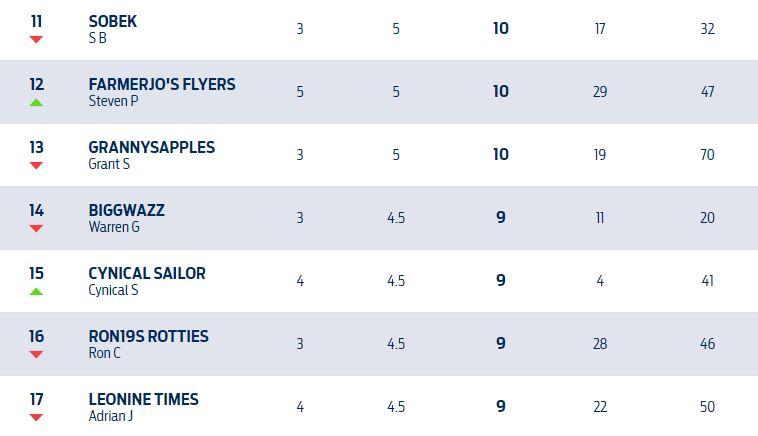Click the value 70 in GRANNYSAPPLES row
The height and width of the screenshot is (436, 758).
pyautogui.click(x=708, y=155)
